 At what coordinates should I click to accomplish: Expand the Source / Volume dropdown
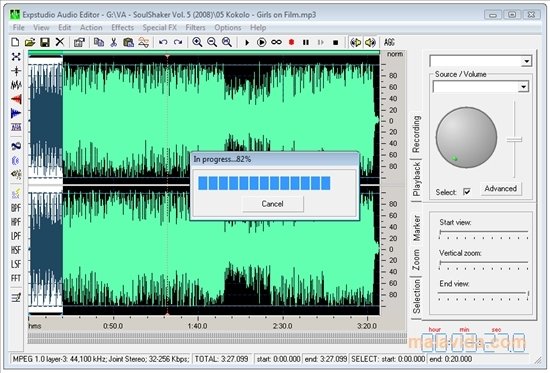[x=523, y=87]
